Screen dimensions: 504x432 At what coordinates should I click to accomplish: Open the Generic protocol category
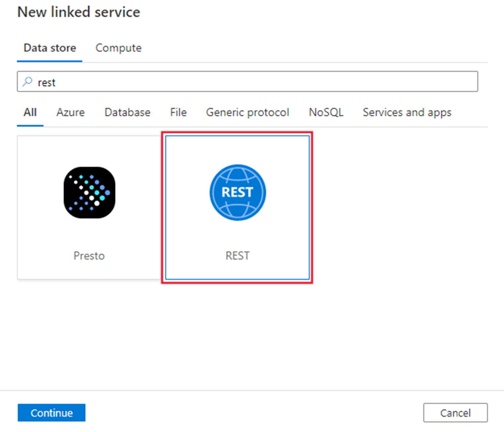click(x=247, y=112)
